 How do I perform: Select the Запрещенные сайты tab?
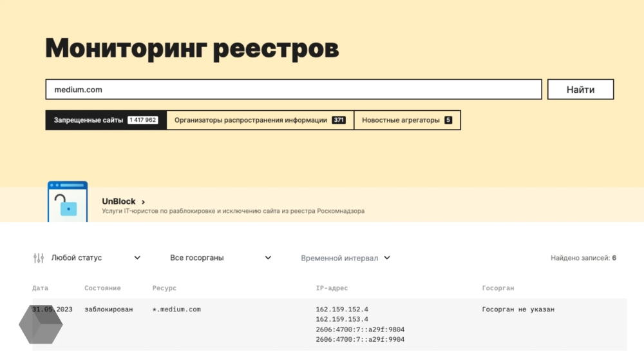point(106,120)
